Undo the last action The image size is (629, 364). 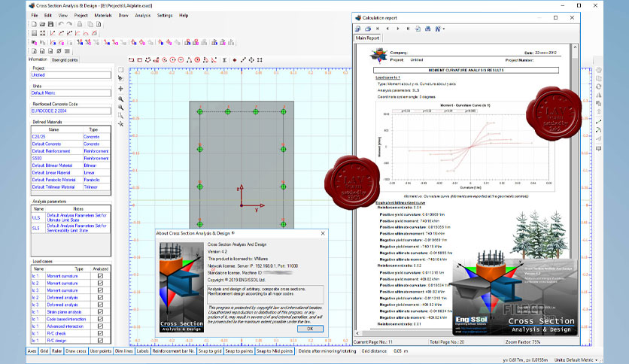[61, 24]
